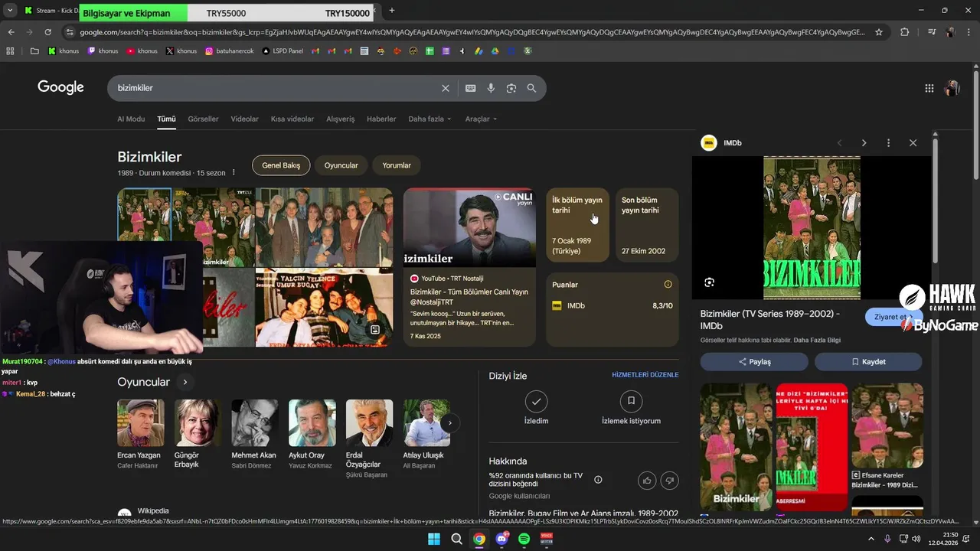This screenshot has height=551, width=980.
Task: Open a new browser tab
Action: click(392, 11)
